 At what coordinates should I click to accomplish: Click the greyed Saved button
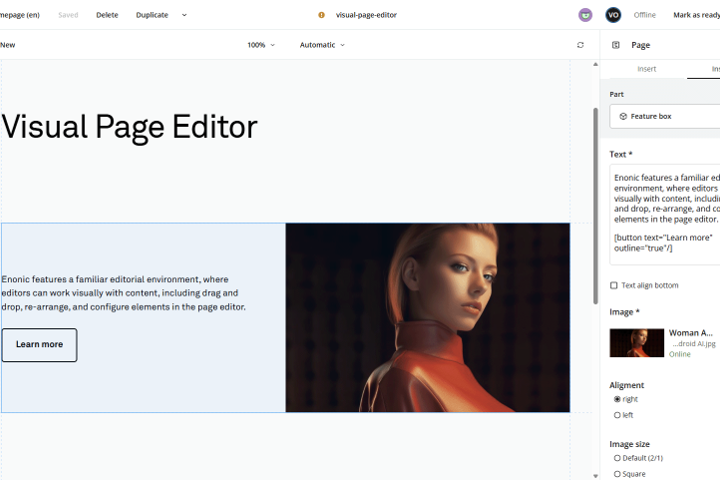(x=68, y=15)
